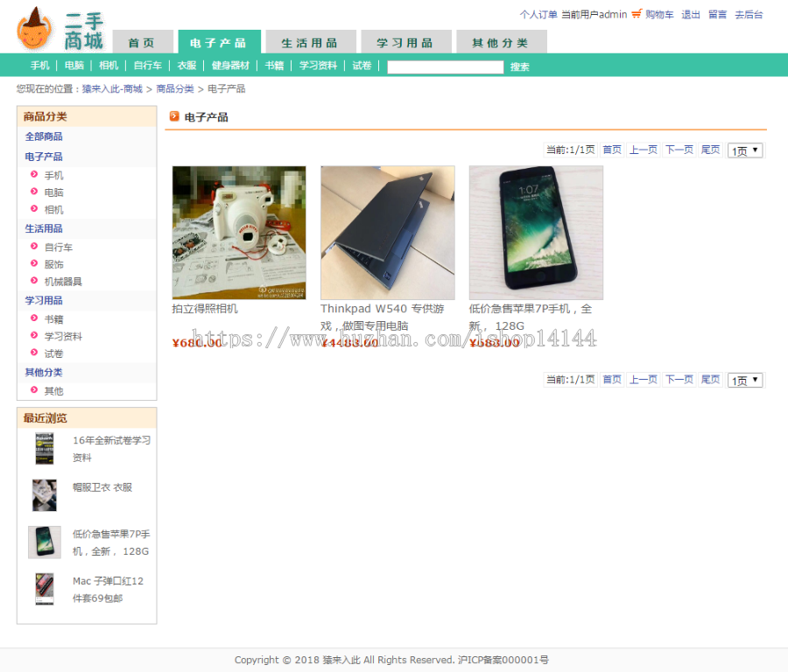Select 其他分类 category heading in sidebar
The image size is (788, 672).
(44, 372)
